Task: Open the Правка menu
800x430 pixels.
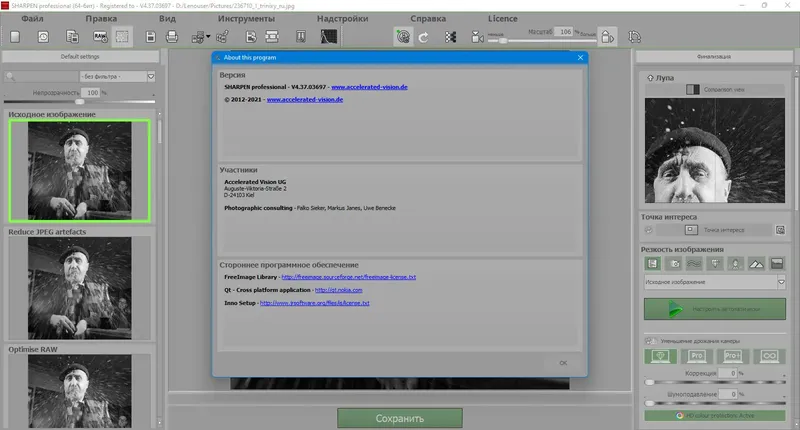Action: (101, 19)
